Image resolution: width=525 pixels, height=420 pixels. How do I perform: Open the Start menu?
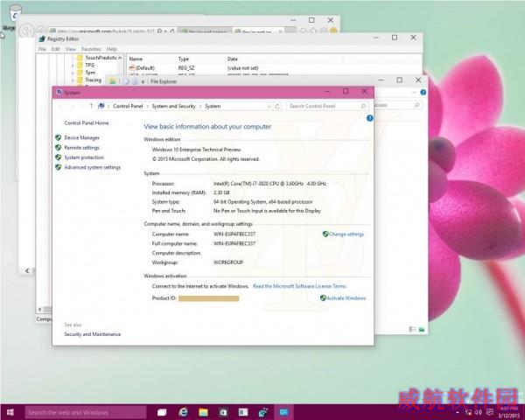(10, 412)
